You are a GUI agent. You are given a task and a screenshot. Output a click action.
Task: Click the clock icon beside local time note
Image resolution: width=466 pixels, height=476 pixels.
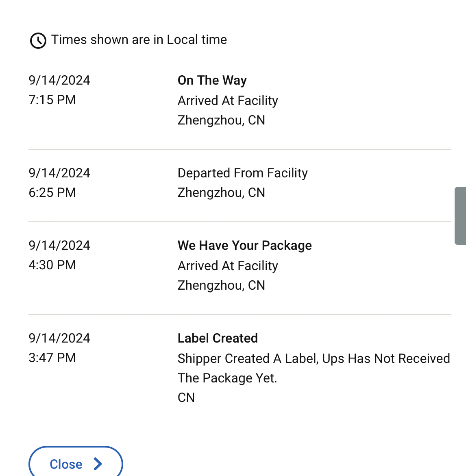pos(38,40)
